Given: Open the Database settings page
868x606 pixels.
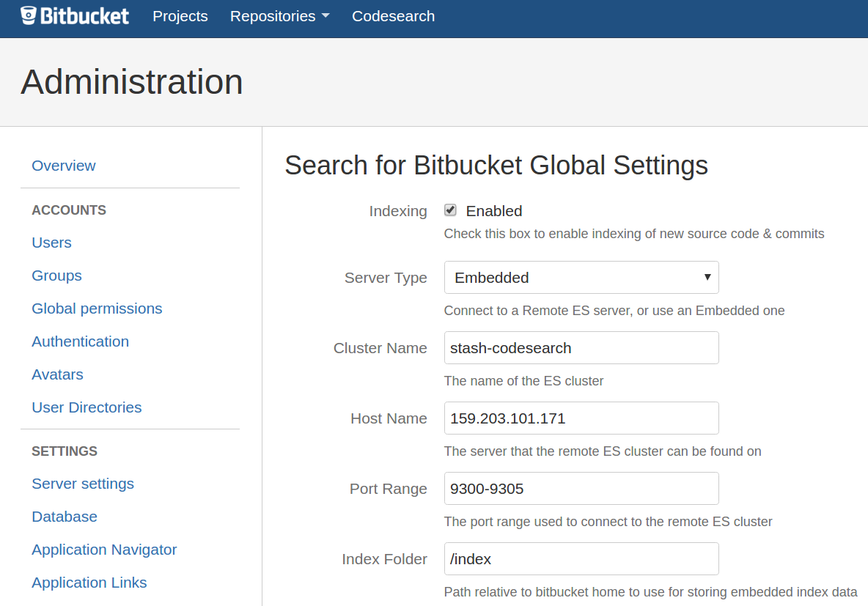Looking at the screenshot, I should click(x=65, y=517).
